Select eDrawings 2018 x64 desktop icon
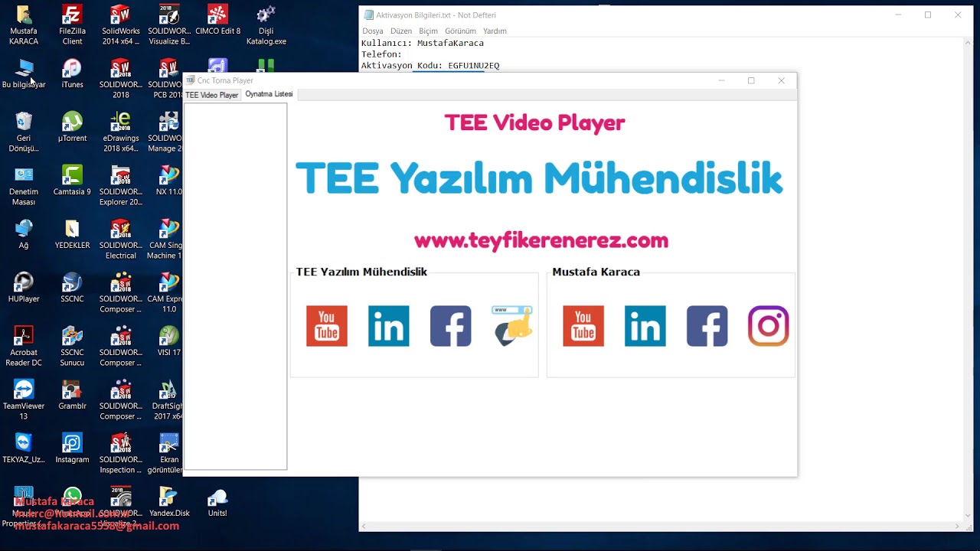Image resolution: width=980 pixels, height=551 pixels. (x=120, y=132)
